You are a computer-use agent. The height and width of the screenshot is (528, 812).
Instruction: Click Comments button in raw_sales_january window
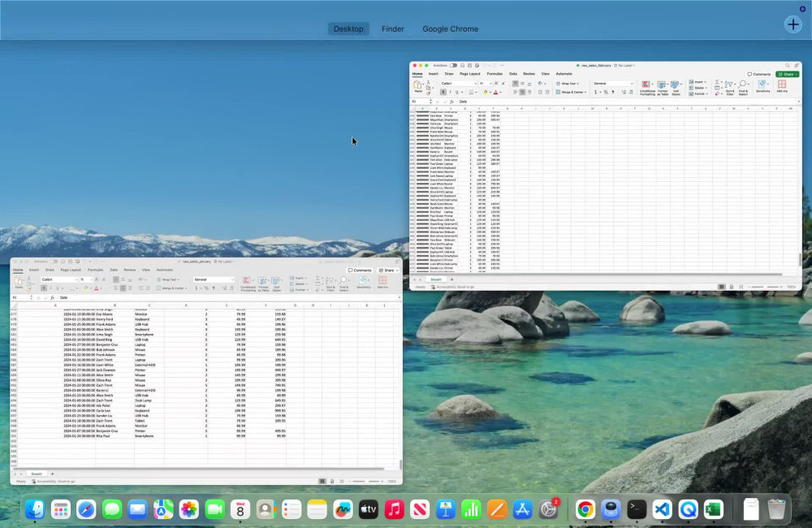pyautogui.click(x=360, y=270)
